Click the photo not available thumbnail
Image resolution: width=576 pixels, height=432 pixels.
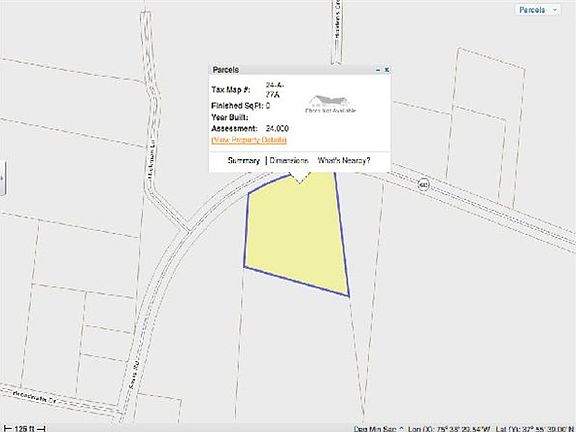(330, 104)
